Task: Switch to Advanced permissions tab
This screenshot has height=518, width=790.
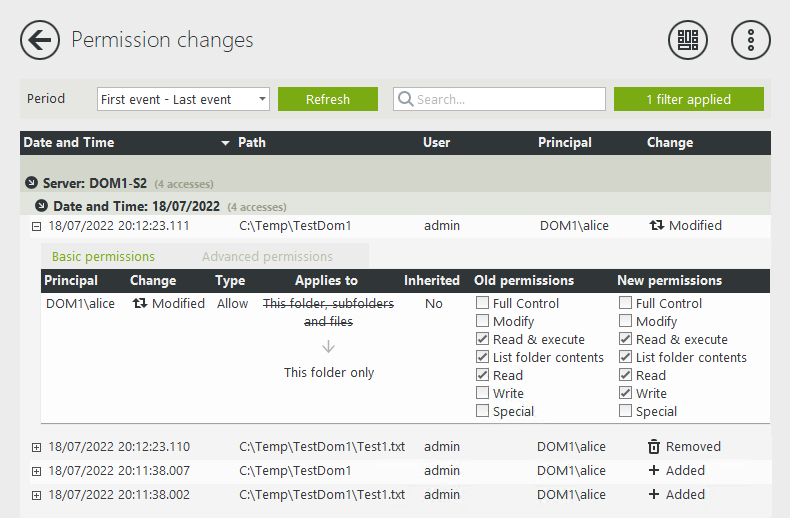Action: 267,257
